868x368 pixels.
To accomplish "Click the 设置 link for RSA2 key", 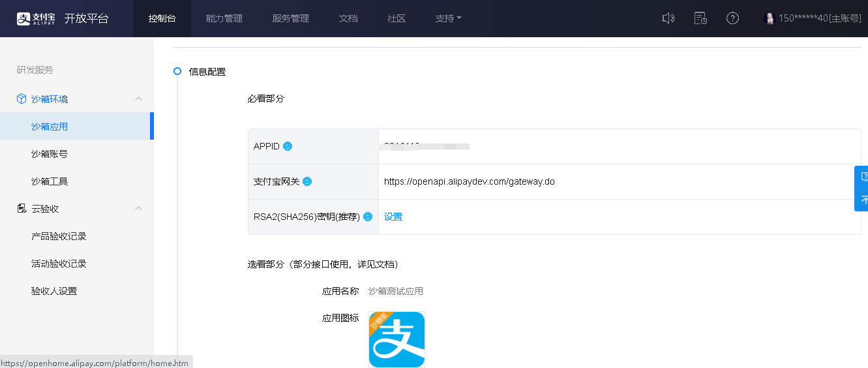I will click(393, 217).
